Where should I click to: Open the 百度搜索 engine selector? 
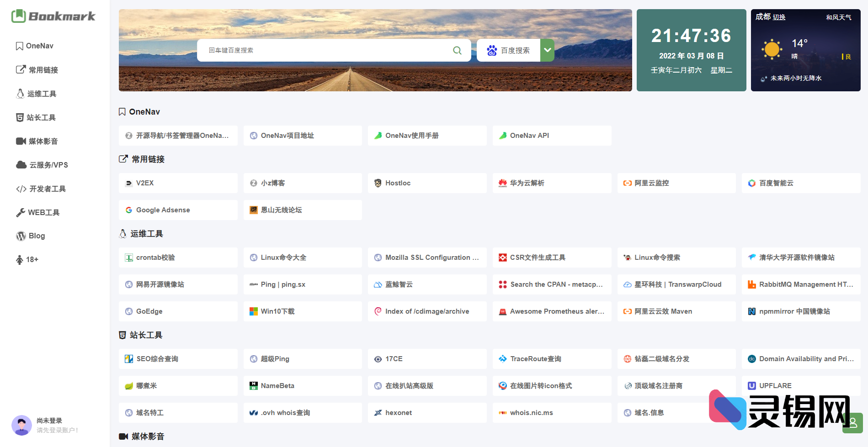tap(515, 50)
